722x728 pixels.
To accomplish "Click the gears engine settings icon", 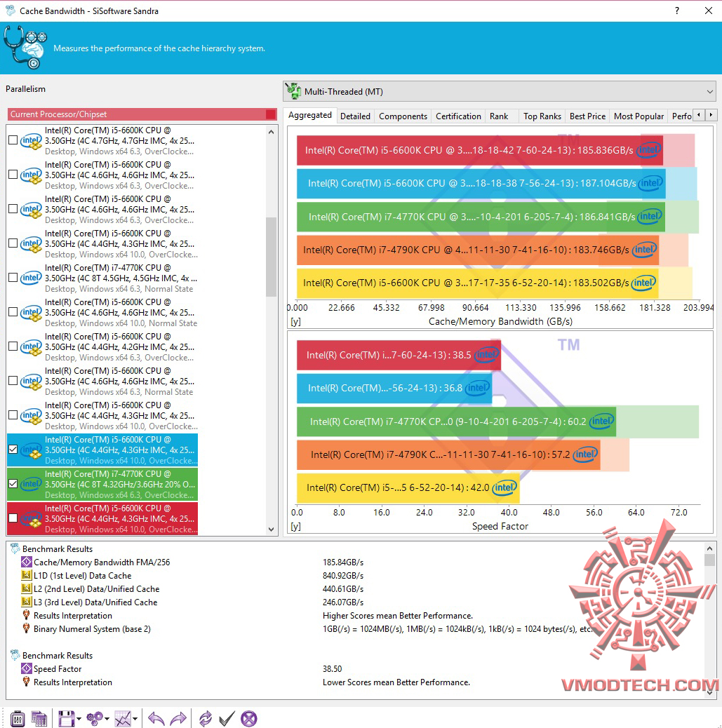I will click(95, 719).
